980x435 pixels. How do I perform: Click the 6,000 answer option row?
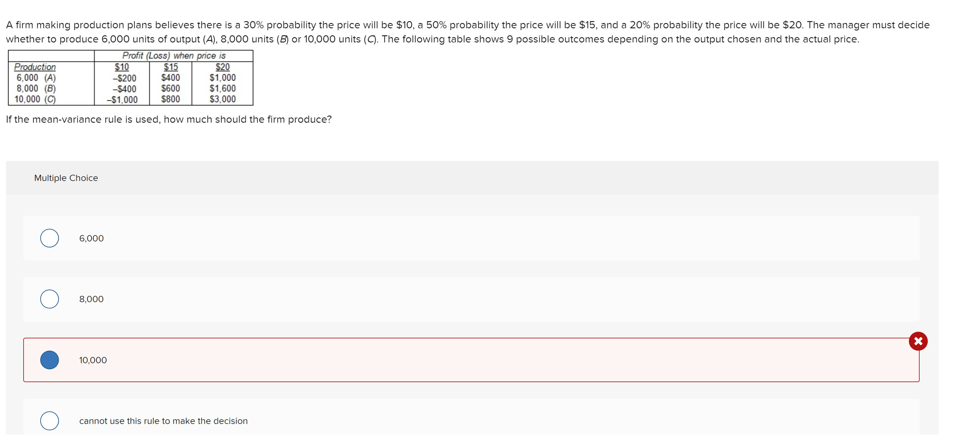tap(456, 238)
